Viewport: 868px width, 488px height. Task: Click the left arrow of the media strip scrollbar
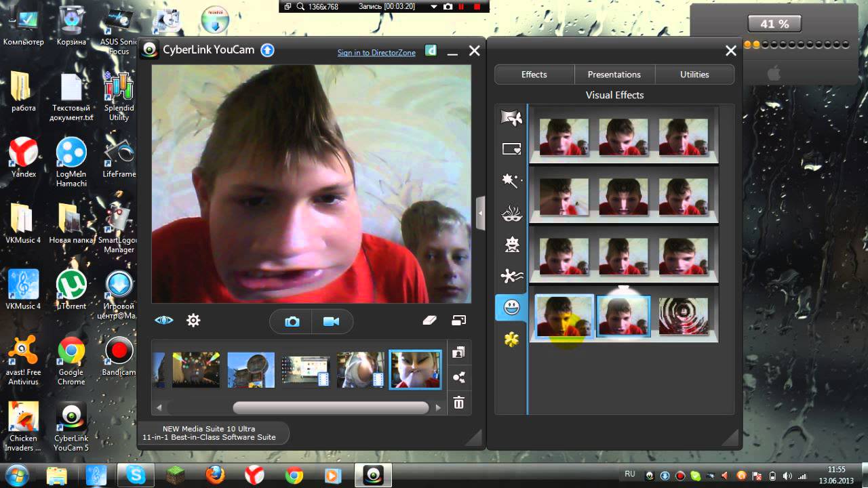point(159,407)
